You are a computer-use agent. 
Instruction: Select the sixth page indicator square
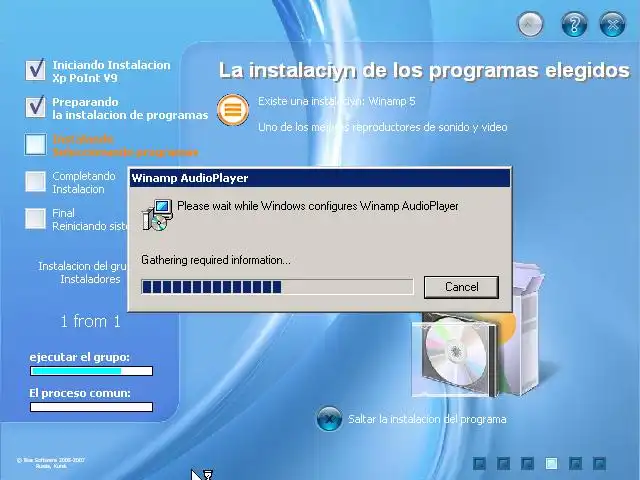(x=599, y=463)
